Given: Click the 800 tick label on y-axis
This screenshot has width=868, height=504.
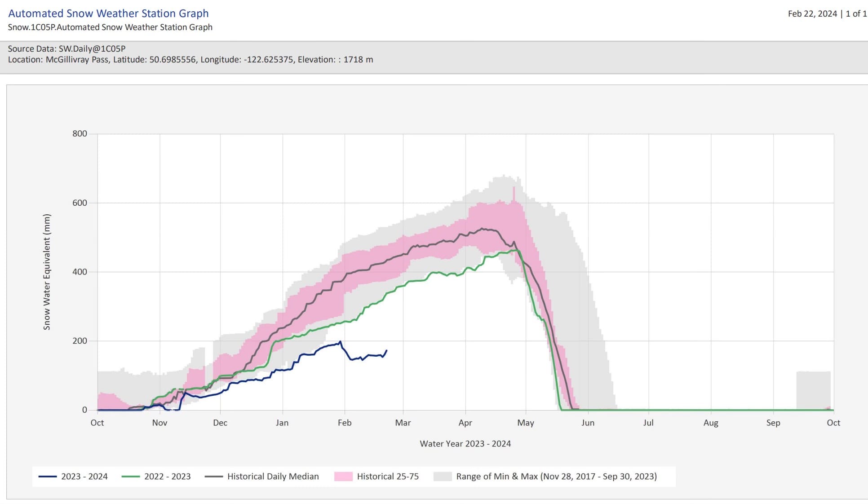Looking at the screenshot, I should coord(80,133).
